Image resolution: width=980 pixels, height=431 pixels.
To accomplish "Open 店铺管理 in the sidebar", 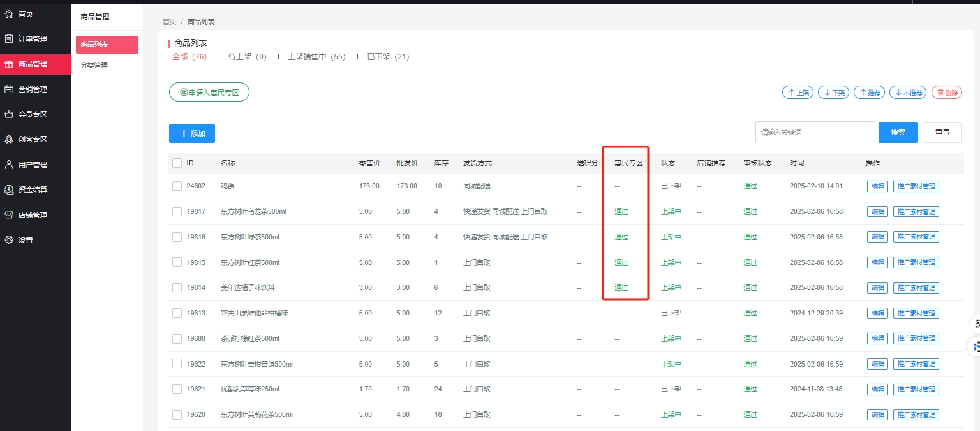I will [32, 215].
